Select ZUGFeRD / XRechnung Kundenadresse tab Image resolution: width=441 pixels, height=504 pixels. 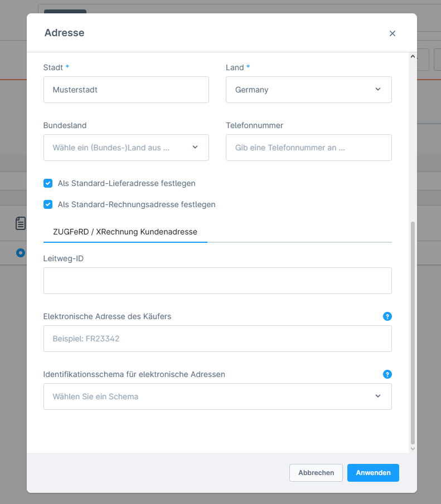(x=125, y=232)
